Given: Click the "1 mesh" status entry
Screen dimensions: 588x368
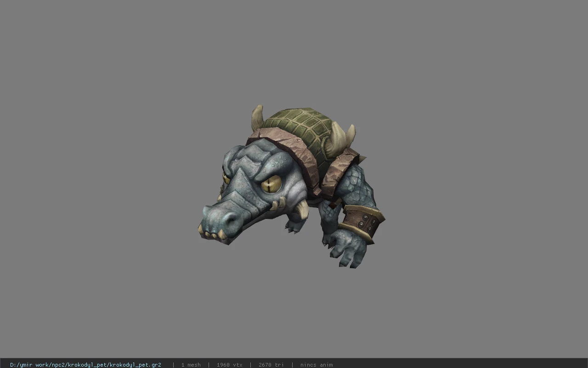Looking at the screenshot, I should point(191,365).
